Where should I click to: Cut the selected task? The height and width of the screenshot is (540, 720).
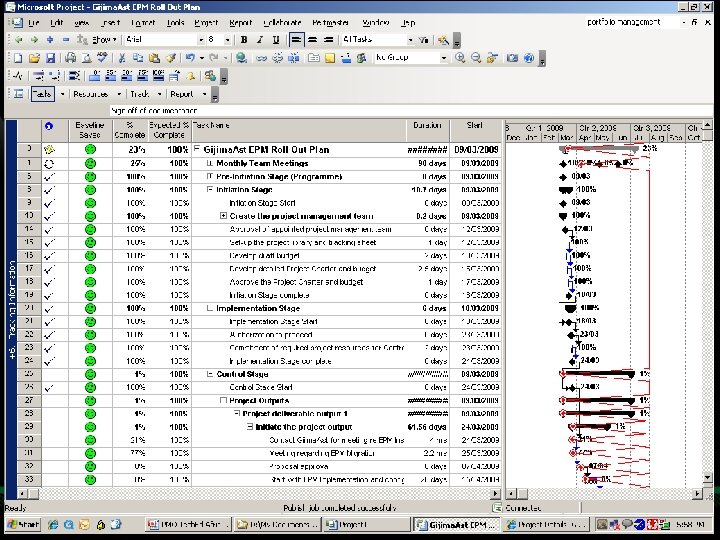122,58
